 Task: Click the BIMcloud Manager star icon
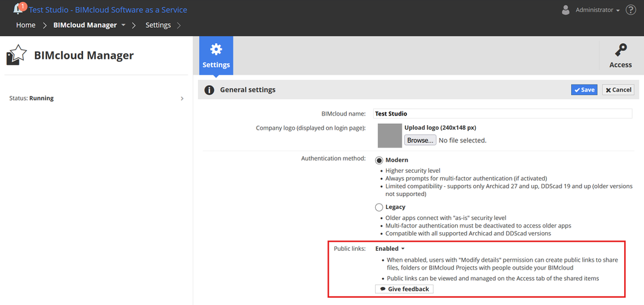pos(16,55)
